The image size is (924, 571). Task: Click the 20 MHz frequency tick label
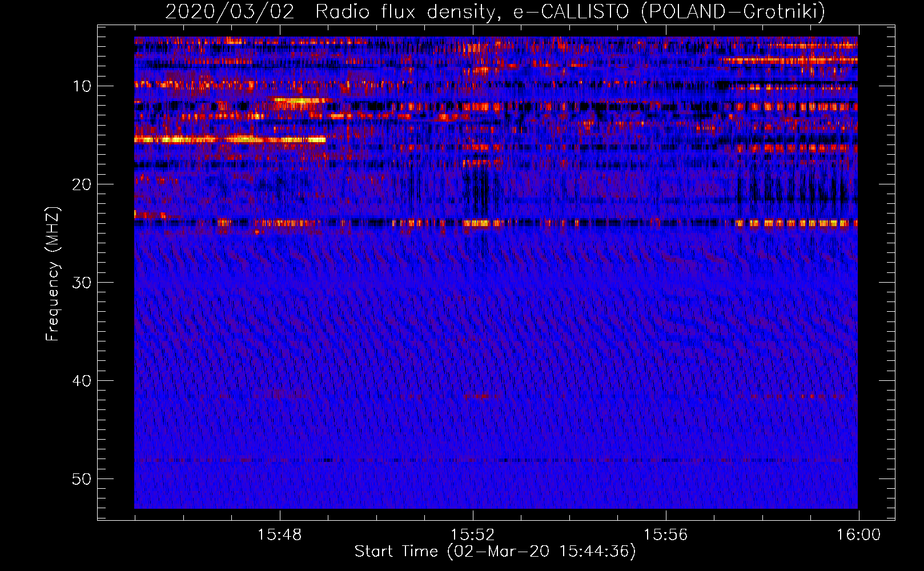[82, 184]
